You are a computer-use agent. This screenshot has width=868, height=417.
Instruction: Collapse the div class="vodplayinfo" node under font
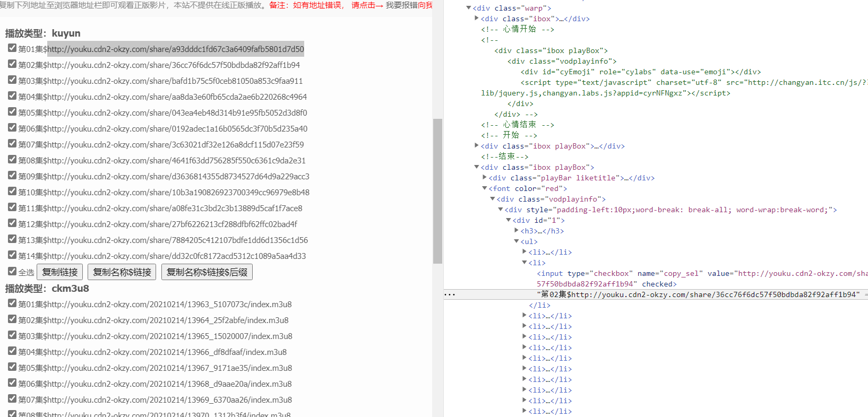(x=493, y=199)
